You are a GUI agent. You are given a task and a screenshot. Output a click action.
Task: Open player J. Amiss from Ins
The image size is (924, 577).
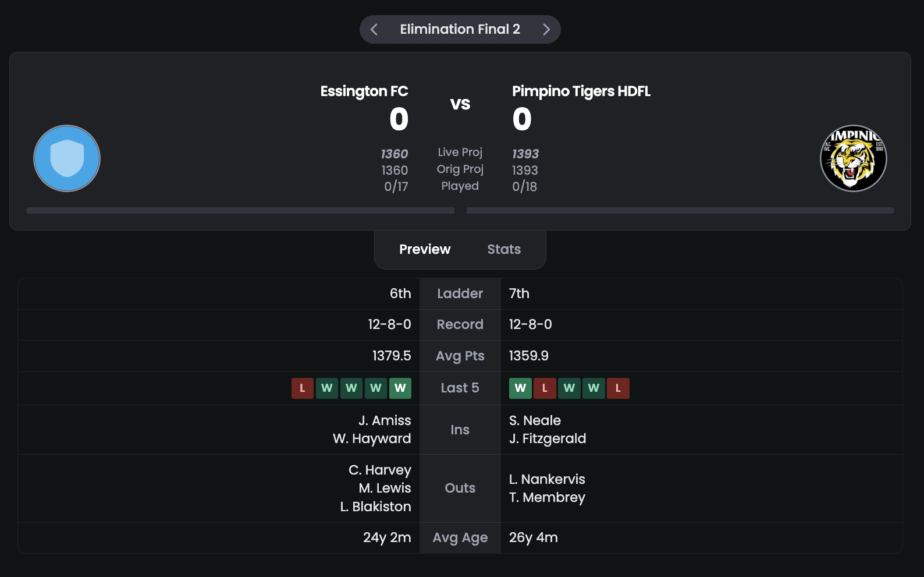coord(385,420)
